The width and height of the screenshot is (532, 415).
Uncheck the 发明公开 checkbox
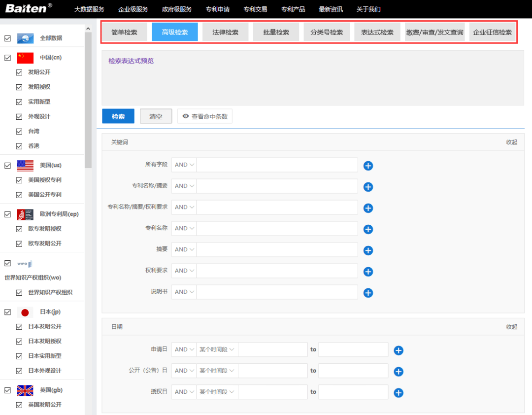tap(19, 72)
